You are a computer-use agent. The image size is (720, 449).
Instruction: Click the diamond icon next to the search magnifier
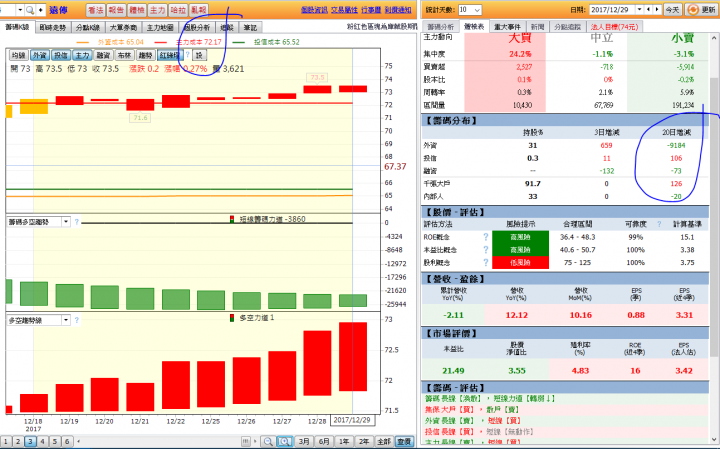[x=40, y=10]
